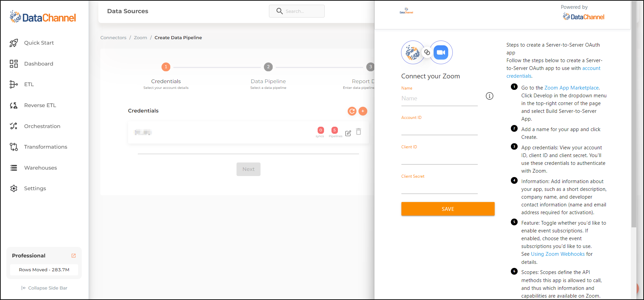This screenshot has width=644, height=300.
Task: Click the Account ID input field
Action: pos(439,128)
